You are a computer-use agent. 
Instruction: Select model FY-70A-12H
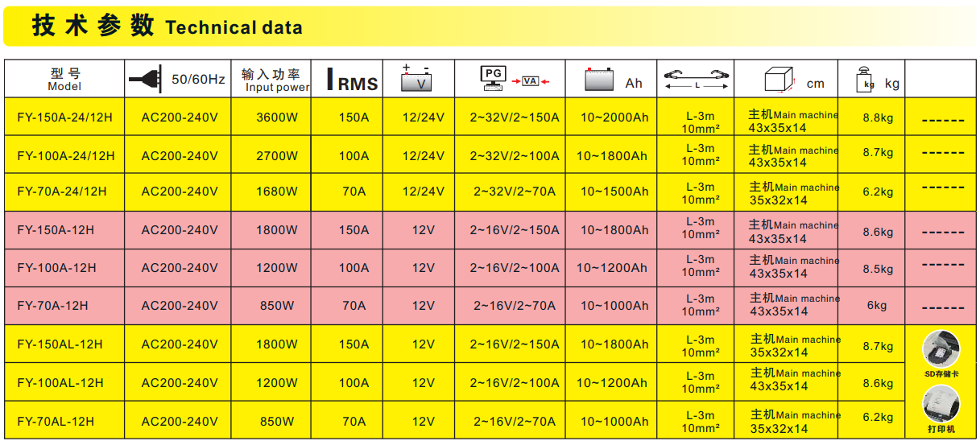coord(52,306)
